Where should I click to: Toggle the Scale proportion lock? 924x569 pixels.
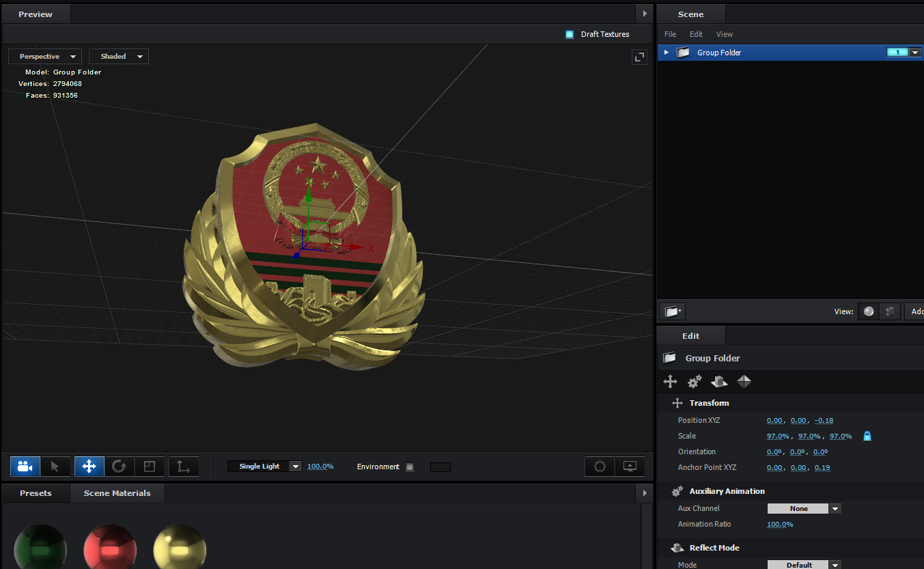(867, 436)
